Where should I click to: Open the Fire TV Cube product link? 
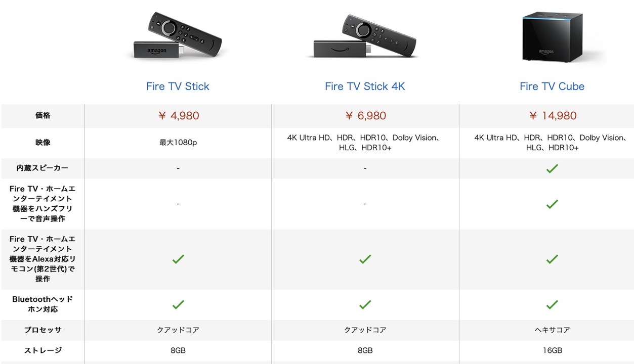tap(552, 86)
